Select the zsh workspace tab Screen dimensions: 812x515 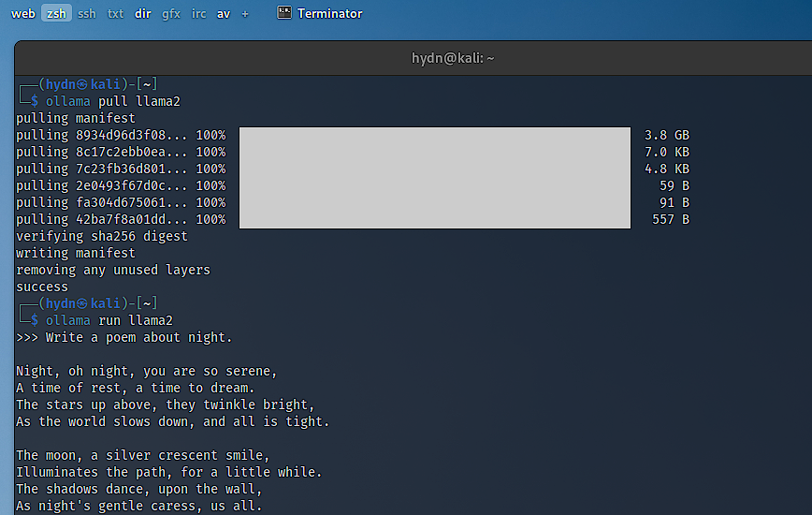click(56, 14)
